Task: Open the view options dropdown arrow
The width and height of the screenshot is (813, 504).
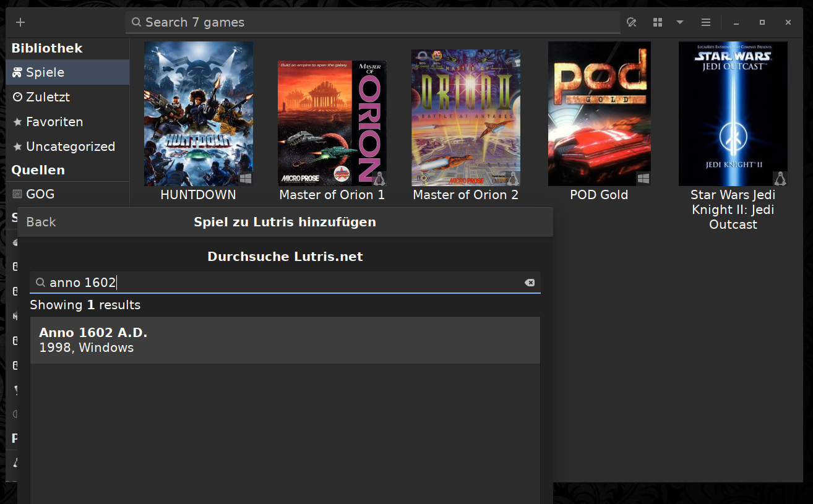Action: [x=680, y=22]
